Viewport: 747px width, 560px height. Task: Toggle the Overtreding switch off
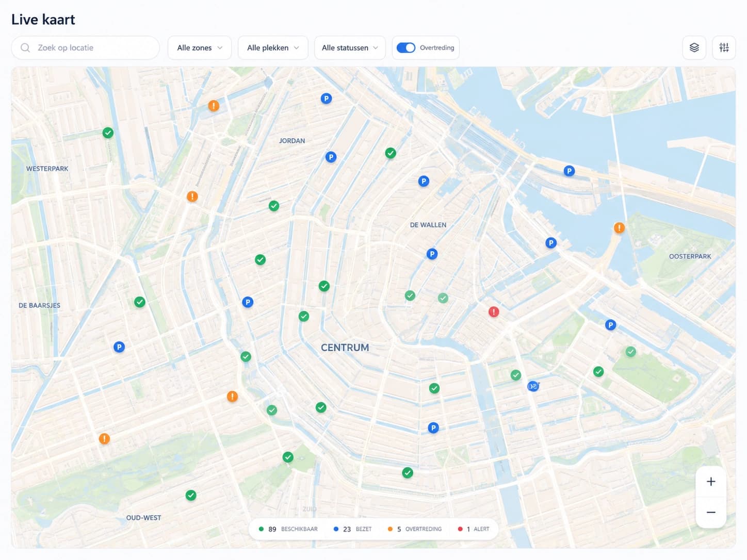click(x=406, y=47)
